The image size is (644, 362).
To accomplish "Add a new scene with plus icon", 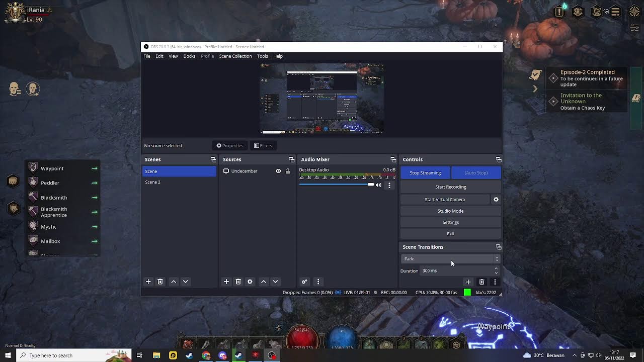I will (148, 282).
